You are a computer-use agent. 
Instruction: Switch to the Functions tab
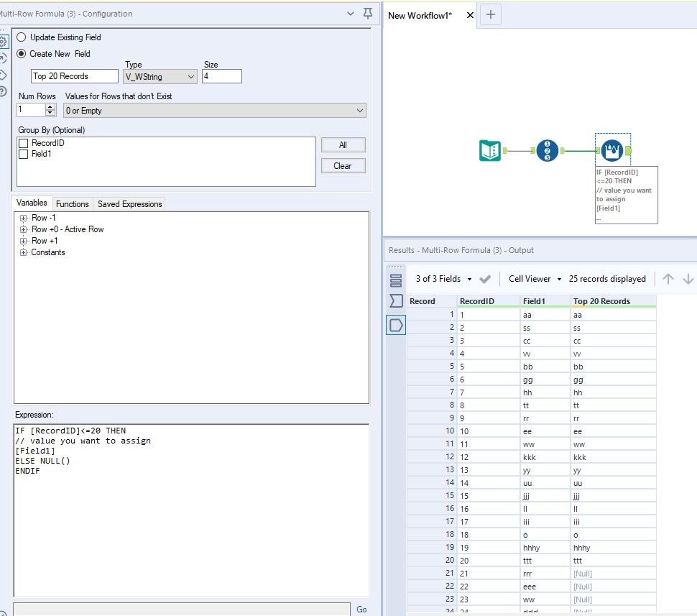pyautogui.click(x=72, y=204)
